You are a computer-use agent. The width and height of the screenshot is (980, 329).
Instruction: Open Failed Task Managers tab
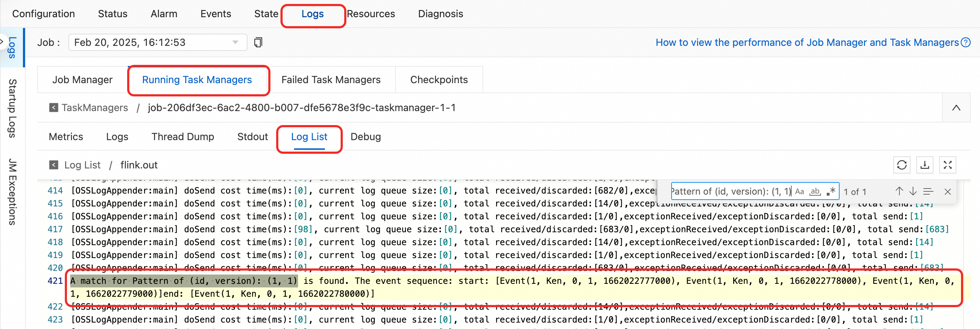pos(331,80)
